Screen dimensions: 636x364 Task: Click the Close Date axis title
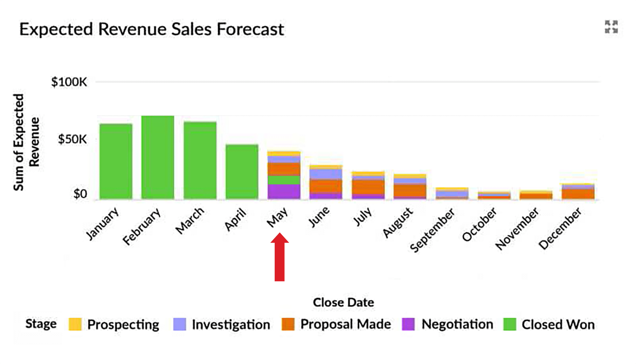343,302
